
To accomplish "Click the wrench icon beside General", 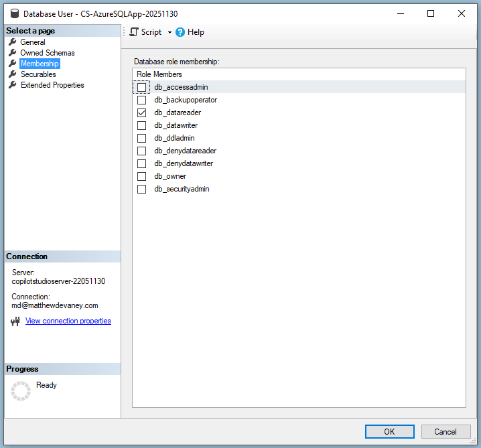I will pos(12,42).
